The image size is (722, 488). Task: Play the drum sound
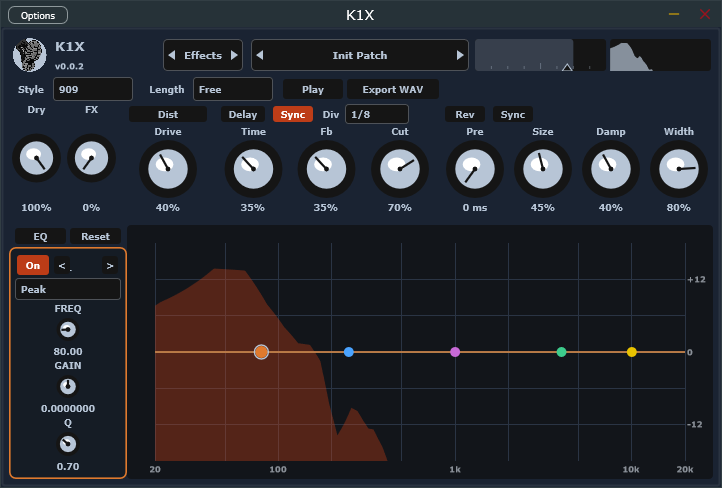[x=313, y=89]
